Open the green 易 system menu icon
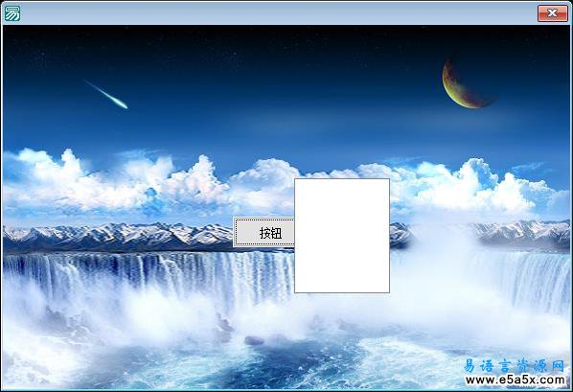Viewport: 573px width, 392px height. 12,13
